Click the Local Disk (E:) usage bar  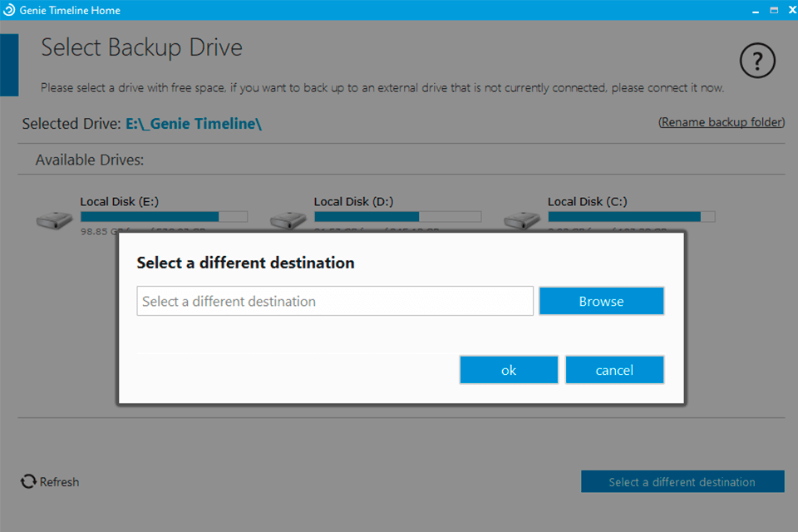[x=164, y=217]
